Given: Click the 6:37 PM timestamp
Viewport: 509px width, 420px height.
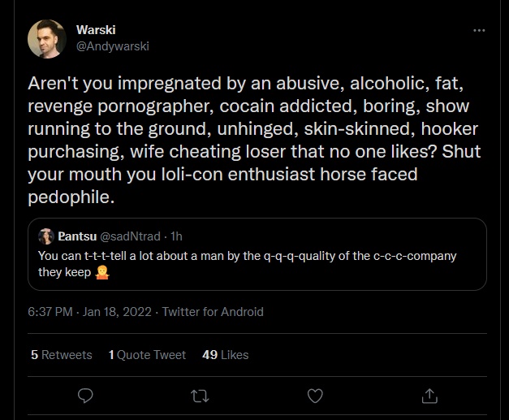Looking at the screenshot, I should [x=50, y=312].
